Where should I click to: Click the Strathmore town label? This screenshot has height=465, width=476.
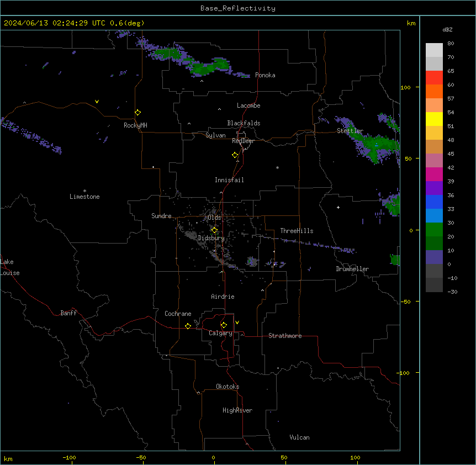click(x=285, y=336)
